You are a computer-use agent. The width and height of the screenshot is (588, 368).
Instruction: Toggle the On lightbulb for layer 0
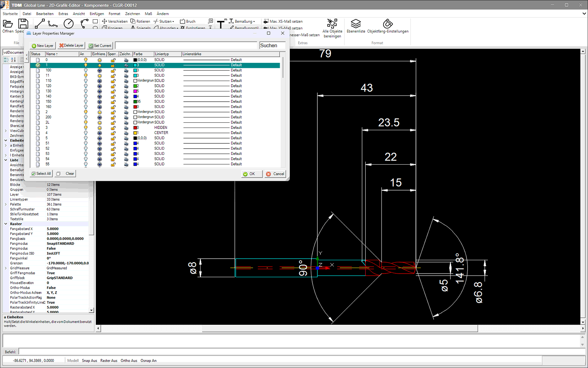click(x=85, y=60)
